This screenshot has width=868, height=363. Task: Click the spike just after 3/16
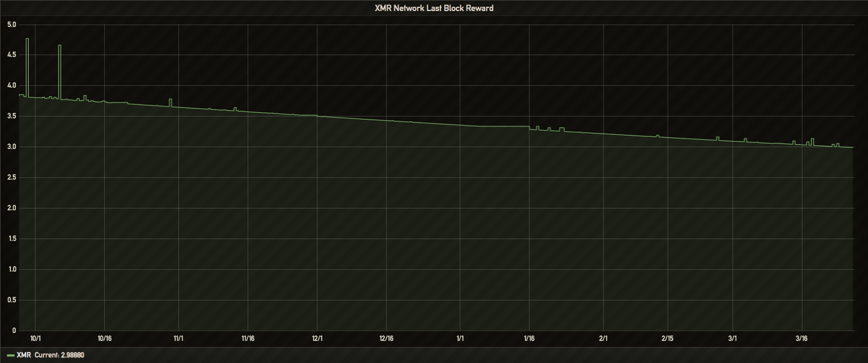pyautogui.click(x=812, y=139)
